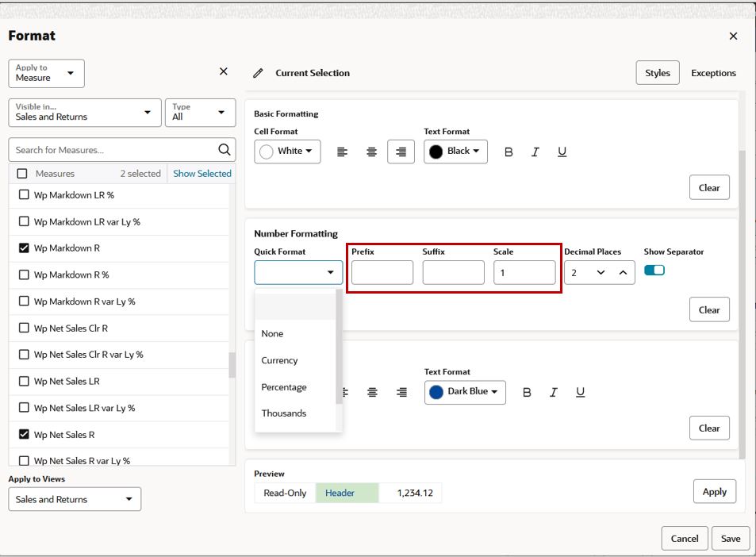This screenshot has height=557, width=756.
Task: Center align in the lower header formatting section
Action: [372, 393]
